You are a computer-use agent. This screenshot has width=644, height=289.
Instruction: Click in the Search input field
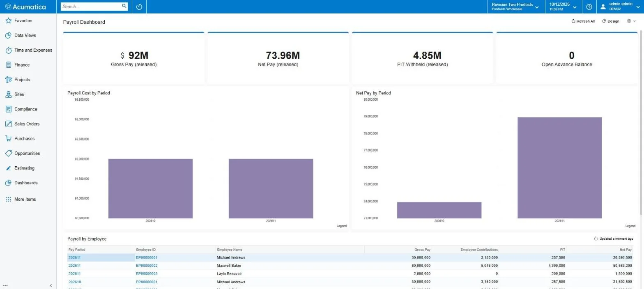pyautogui.click(x=91, y=7)
